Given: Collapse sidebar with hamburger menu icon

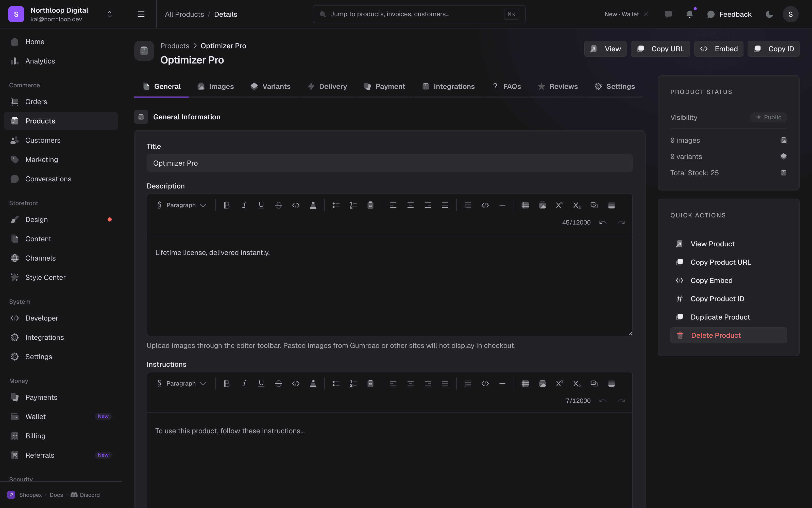Looking at the screenshot, I should point(141,14).
